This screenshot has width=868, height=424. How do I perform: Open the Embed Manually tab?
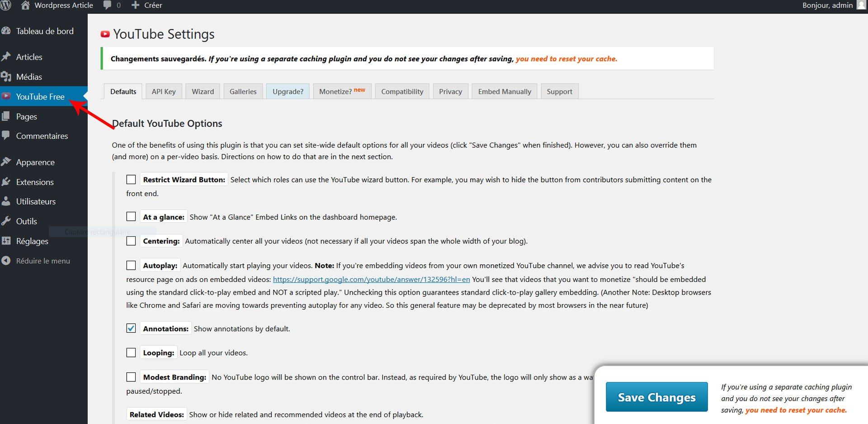pos(505,91)
